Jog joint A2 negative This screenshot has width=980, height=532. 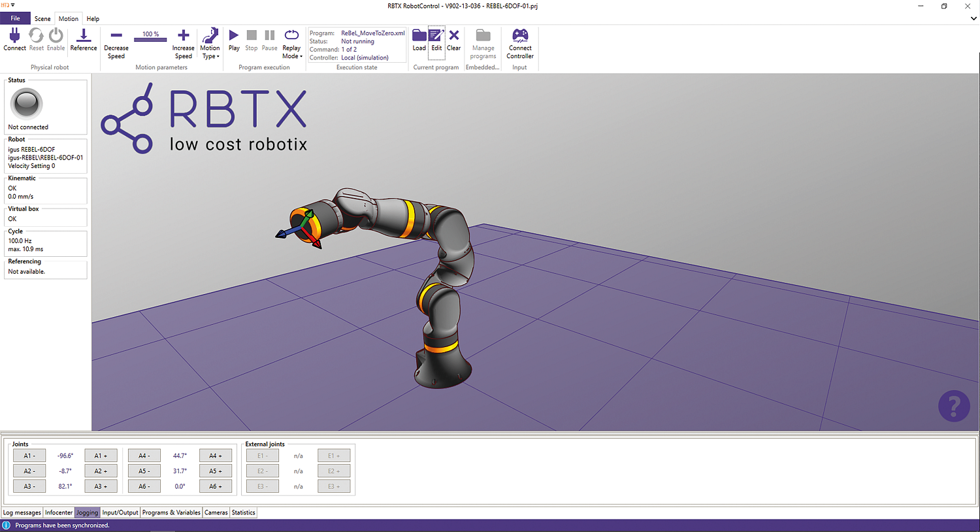29,471
